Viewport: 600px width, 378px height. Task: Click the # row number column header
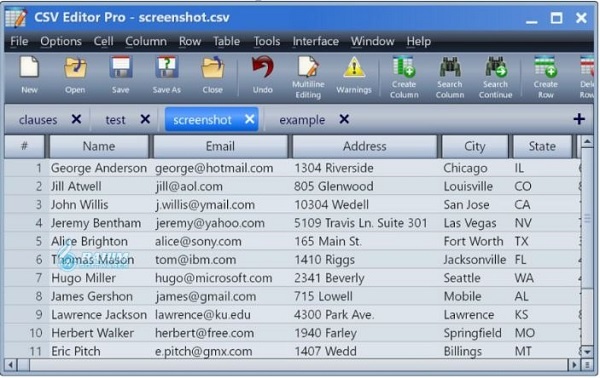tap(24, 146)
